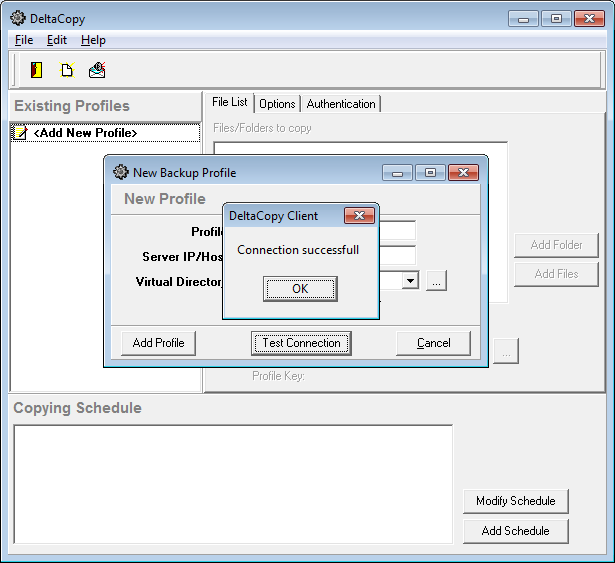This screenshot has height=563, width=615.
Task: Click the email settings toolbar icon
Action: (x=97, y=70)
